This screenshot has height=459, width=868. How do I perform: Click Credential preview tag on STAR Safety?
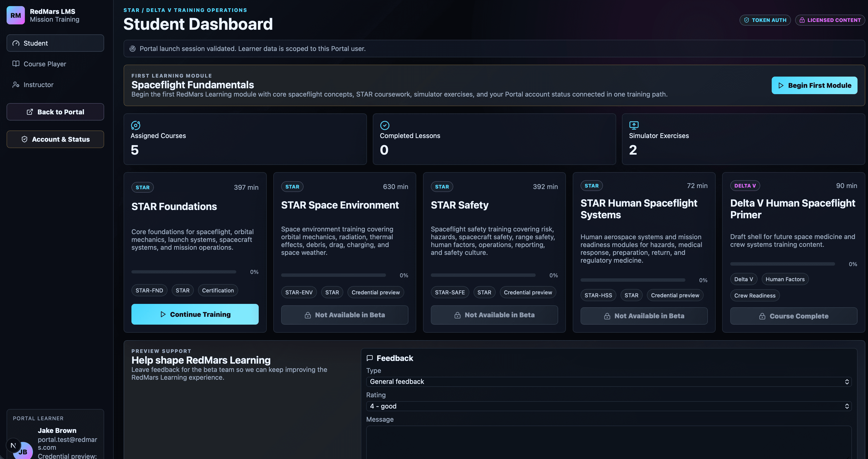(x=528, y=292)
